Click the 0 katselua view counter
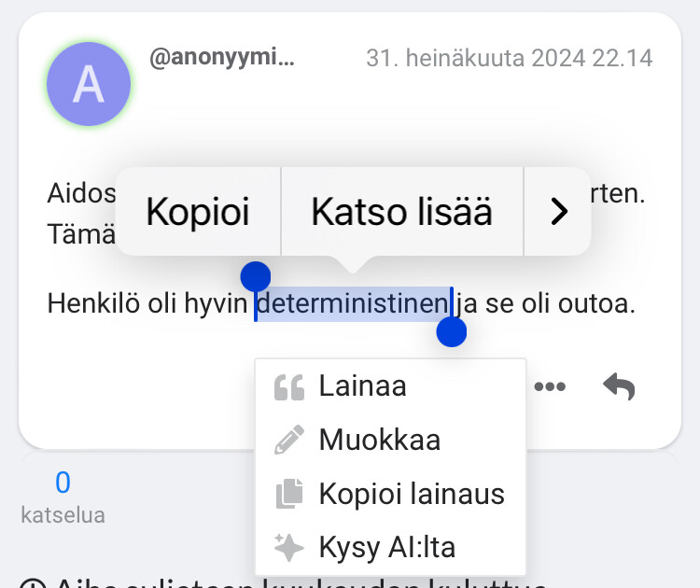700x588 pixels. (x=63, y=495)
